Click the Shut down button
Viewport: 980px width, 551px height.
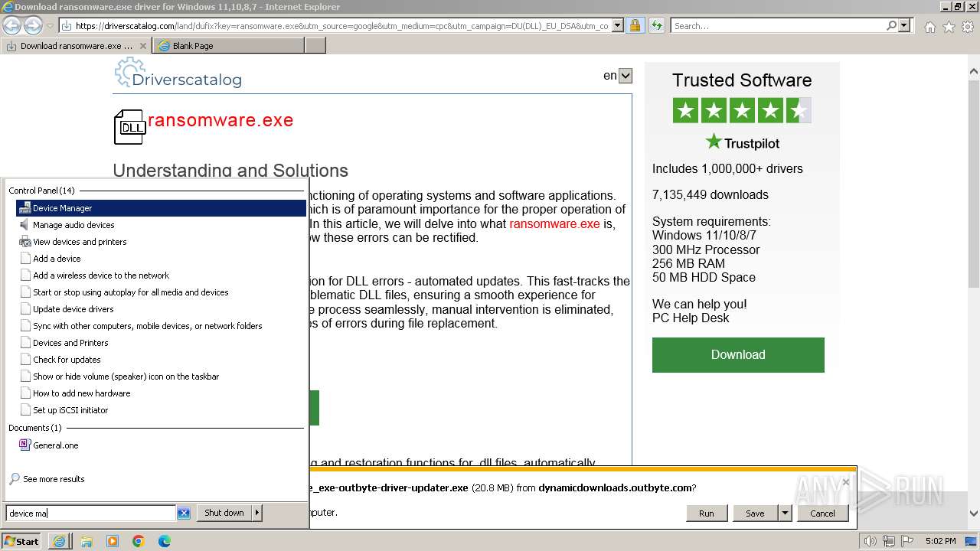[x=224, y=513]
